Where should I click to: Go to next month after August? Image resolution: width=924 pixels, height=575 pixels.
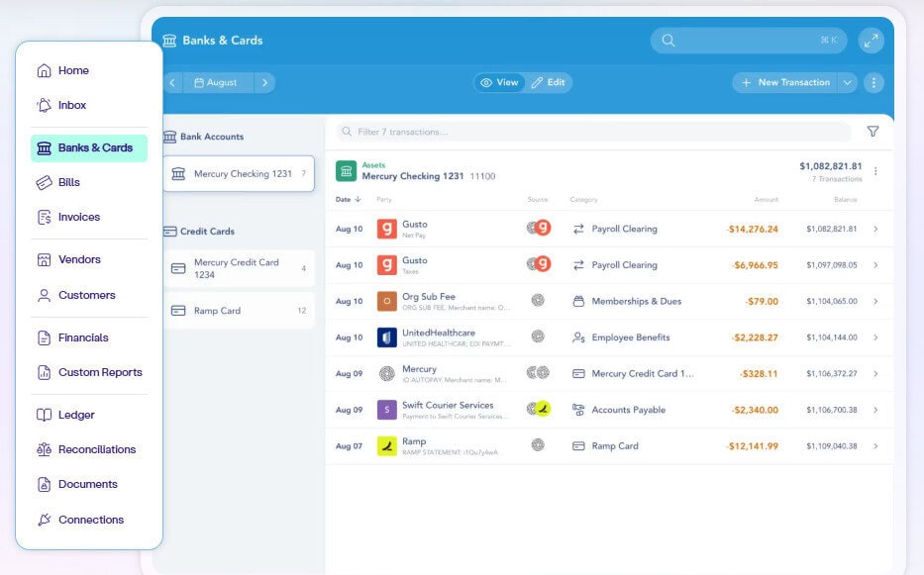pos(264,83)
